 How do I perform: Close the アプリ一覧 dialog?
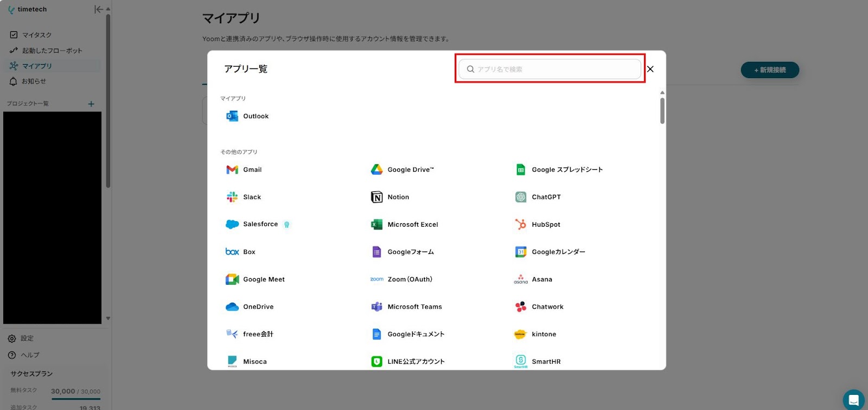point(650,69)
